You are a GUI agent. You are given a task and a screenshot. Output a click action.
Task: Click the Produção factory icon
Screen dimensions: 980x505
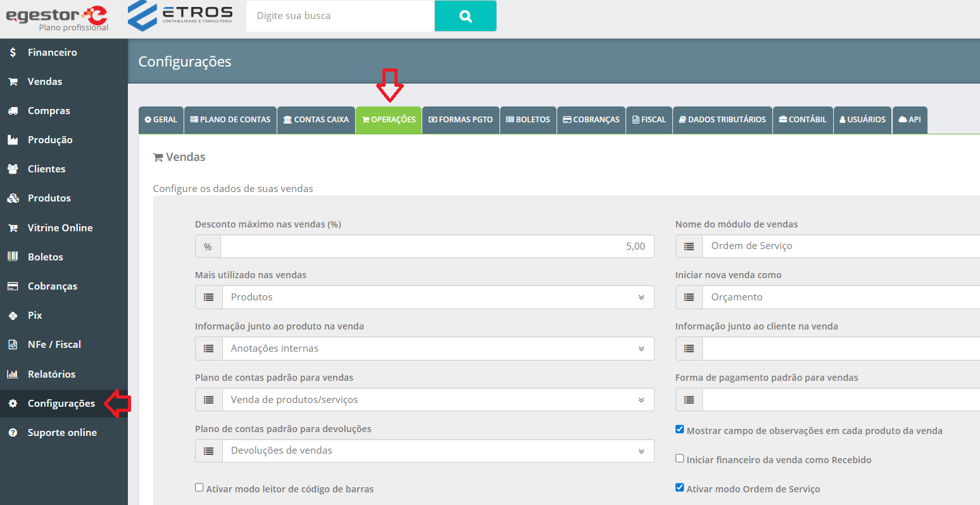point(13,140)
